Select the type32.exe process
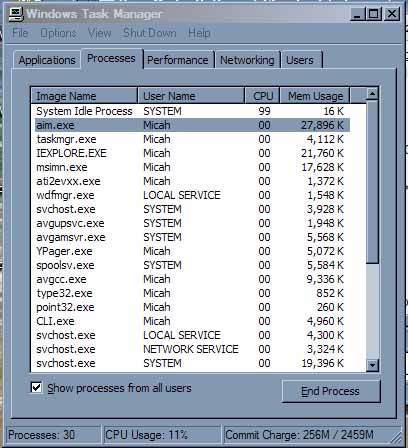The image size is (408, 448). click(191, 293)
